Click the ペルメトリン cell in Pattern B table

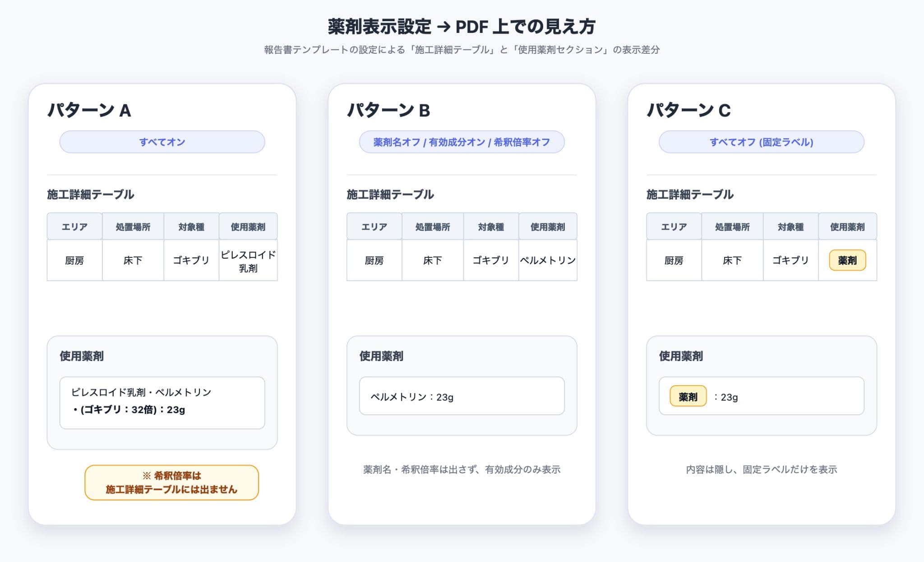coord(548,260)
